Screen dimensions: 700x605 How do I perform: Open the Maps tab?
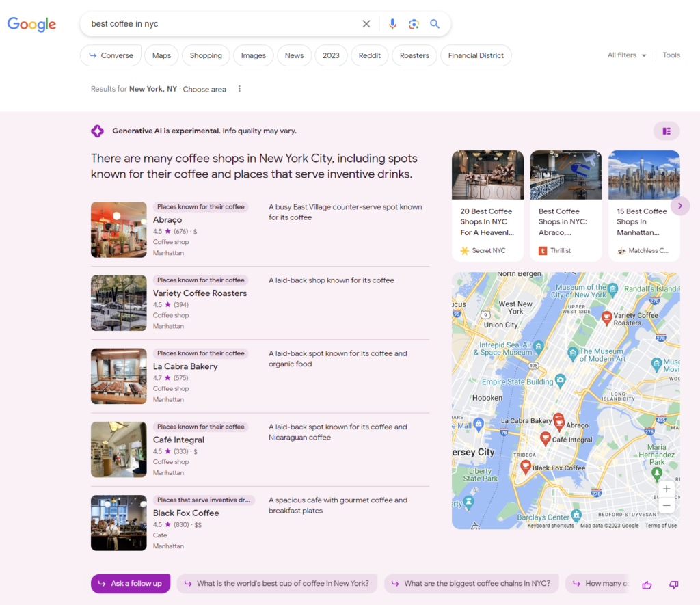click(x=161, y=55)
